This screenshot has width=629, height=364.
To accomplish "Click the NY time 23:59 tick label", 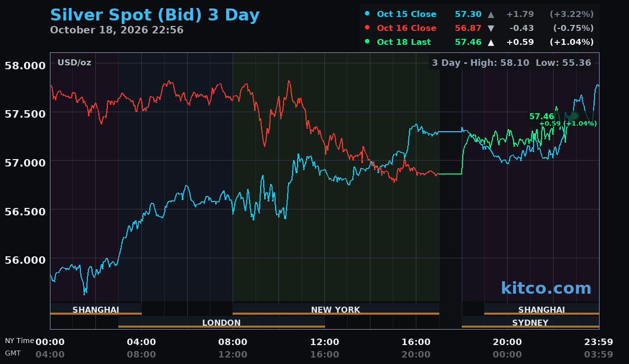I will [x=599, y=342].
